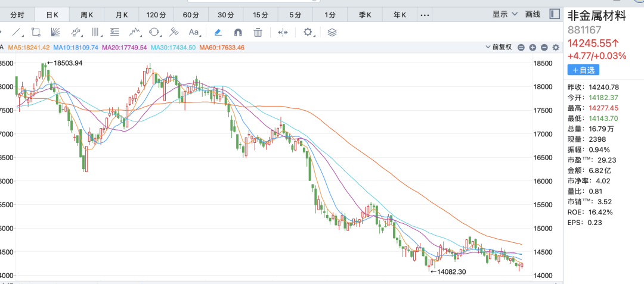Click the MA60 orange indicator label
The height and width of the screenshot is (284, 644).
coord(222,47)
